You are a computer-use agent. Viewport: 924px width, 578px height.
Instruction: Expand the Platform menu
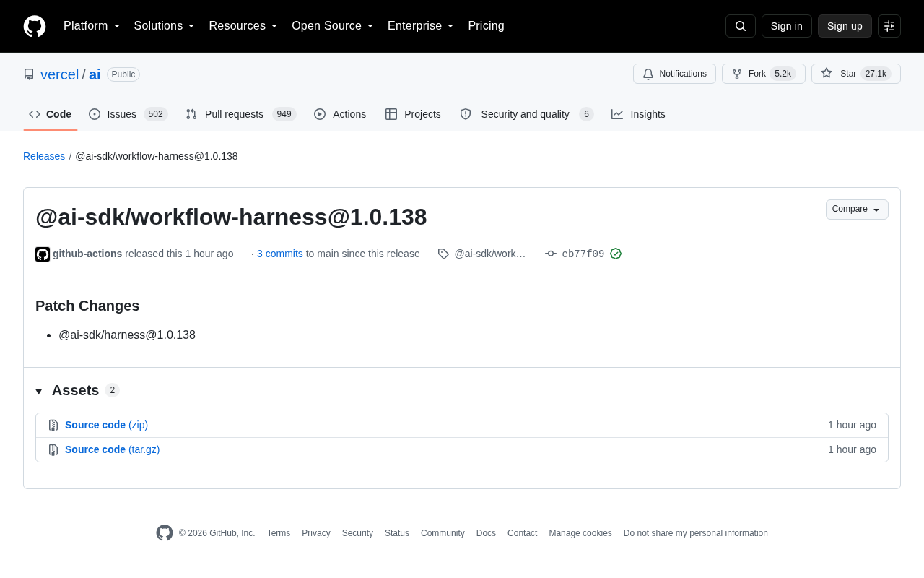pos(92,26)
